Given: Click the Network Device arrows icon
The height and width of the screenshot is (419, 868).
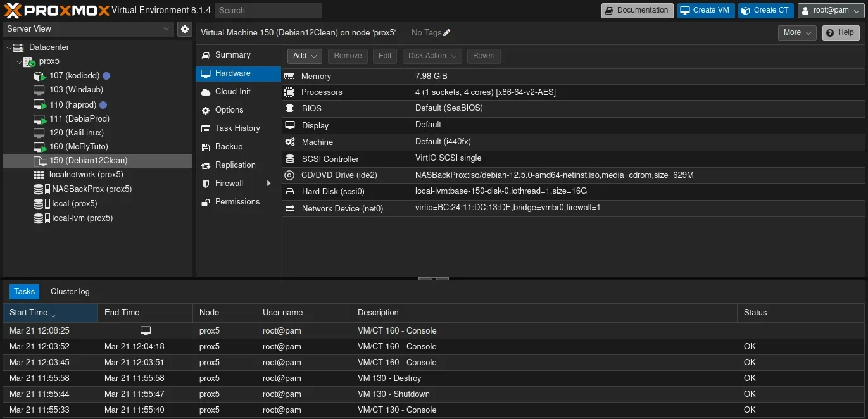Looking at the screenshot, I should [x=290, y=208].
